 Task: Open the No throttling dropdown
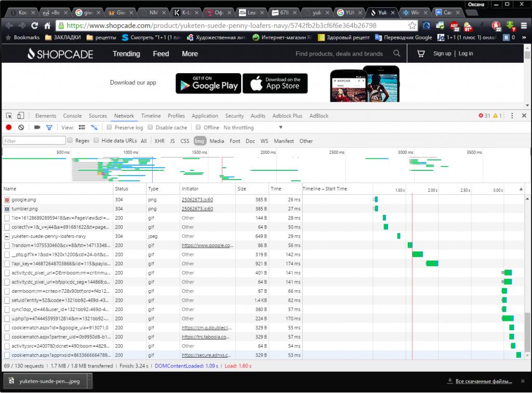253,128
